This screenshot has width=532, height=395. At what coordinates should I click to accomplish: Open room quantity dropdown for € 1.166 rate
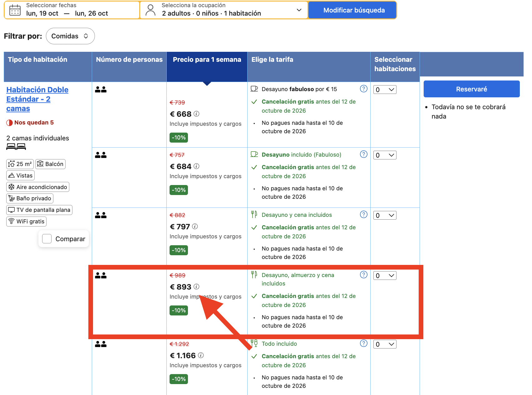coord(385,344)
